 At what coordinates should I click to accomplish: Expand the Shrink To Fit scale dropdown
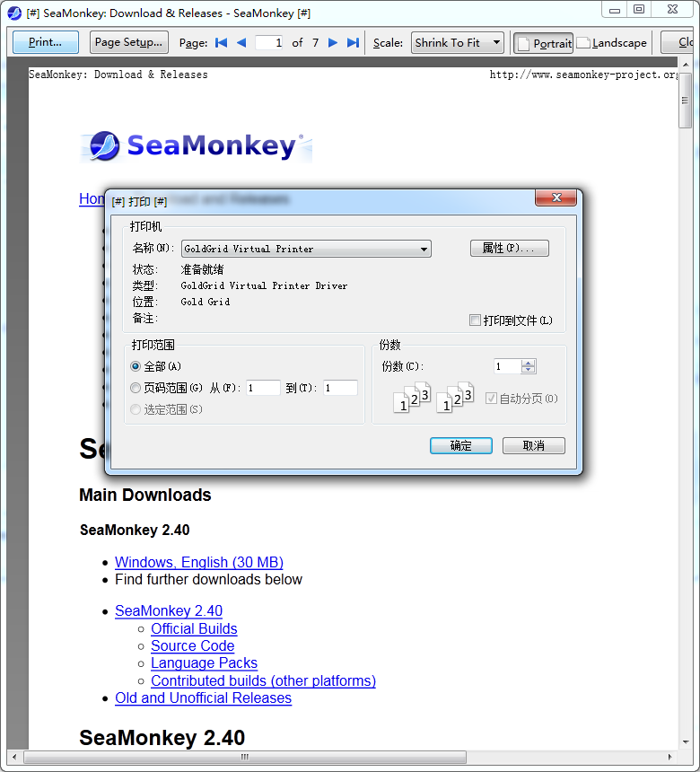(x=458, y=42)
